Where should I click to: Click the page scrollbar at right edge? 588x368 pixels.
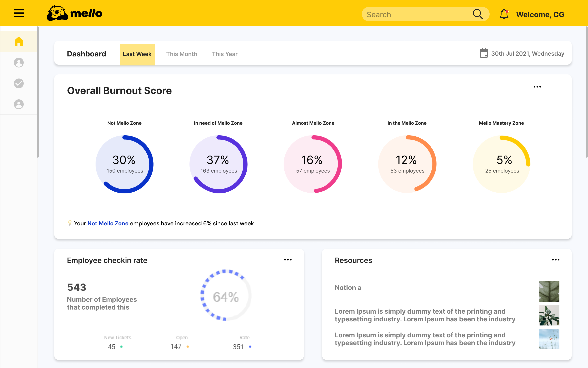(587, 92)
